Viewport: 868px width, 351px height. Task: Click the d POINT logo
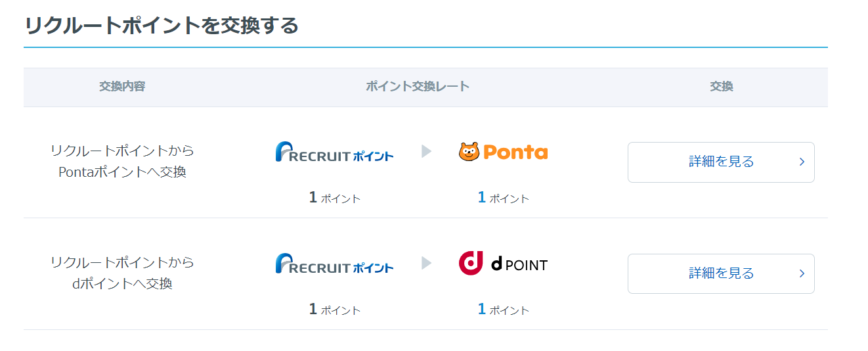(x=503, y=264)
